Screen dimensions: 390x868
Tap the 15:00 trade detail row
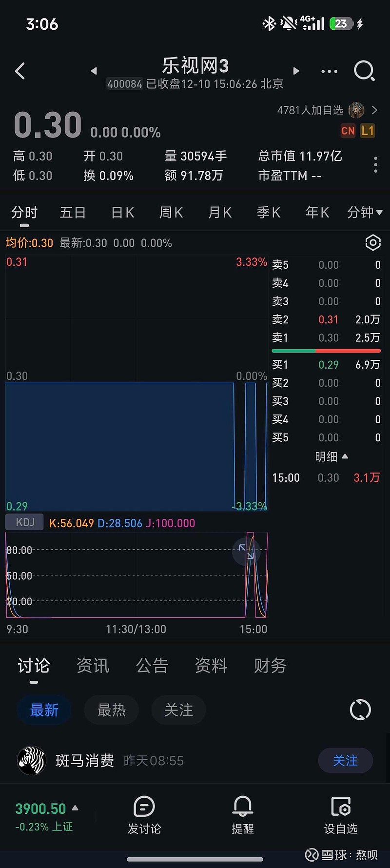pyautogui.click(x=326, y=477)
